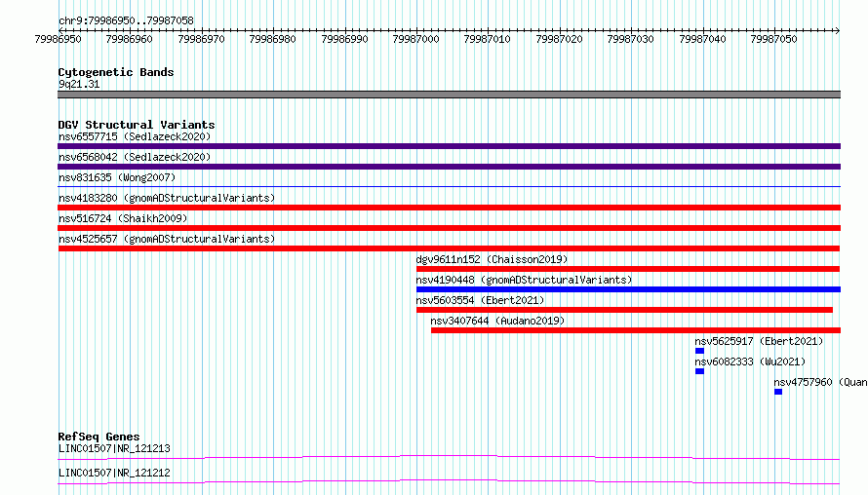Viewport: 868px width, 495px height.
Task: Open nsv5625917 (Ebert2021) label
Action: point(759,341)
